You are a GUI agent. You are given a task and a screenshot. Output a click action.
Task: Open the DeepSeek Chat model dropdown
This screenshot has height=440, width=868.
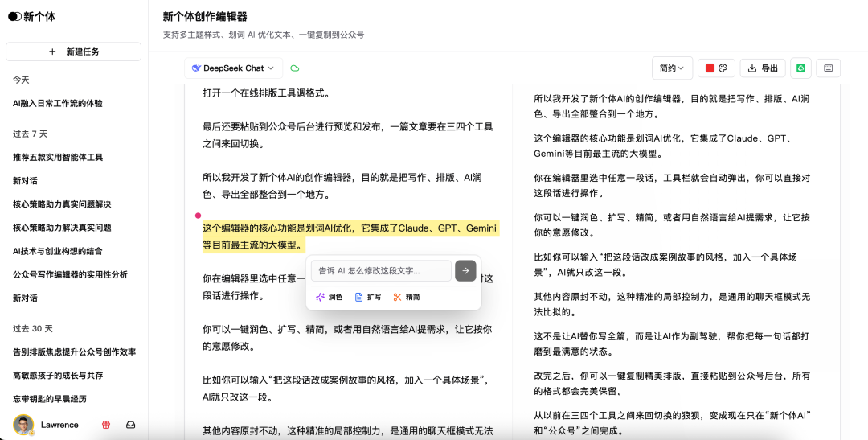click(x=233, y=68)
